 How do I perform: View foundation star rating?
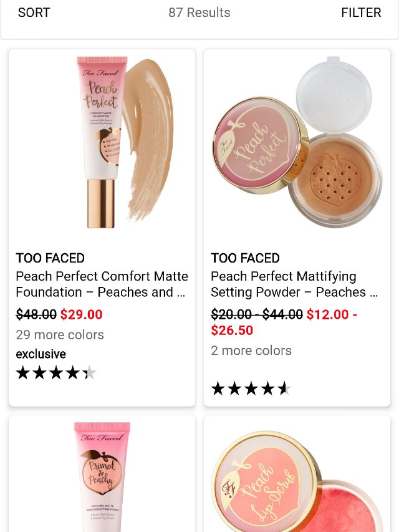point(56,373)
